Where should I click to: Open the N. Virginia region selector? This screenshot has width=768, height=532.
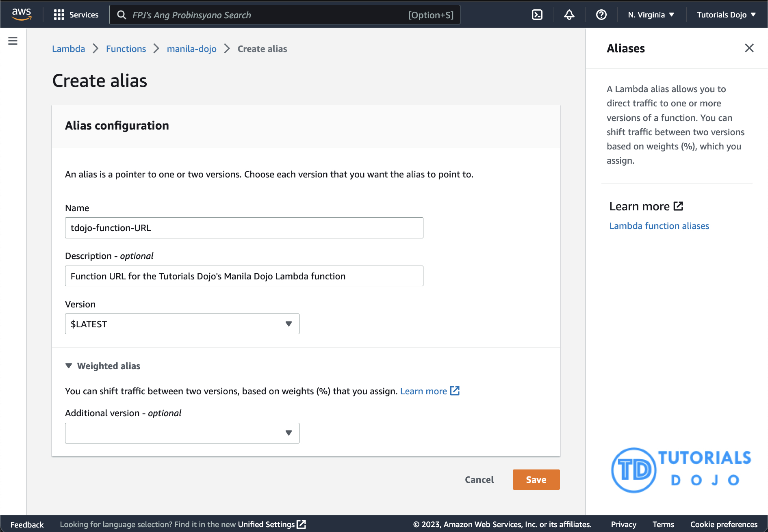click(651, 15)
